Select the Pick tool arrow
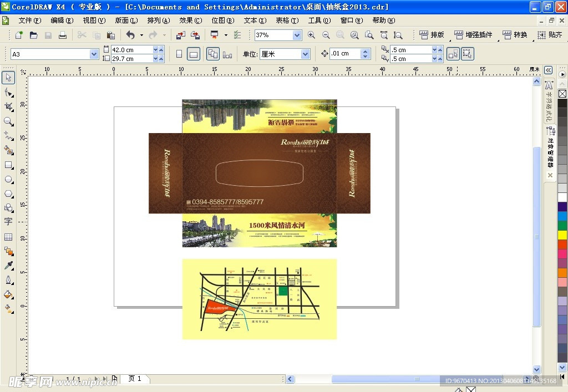 (8, 78)
